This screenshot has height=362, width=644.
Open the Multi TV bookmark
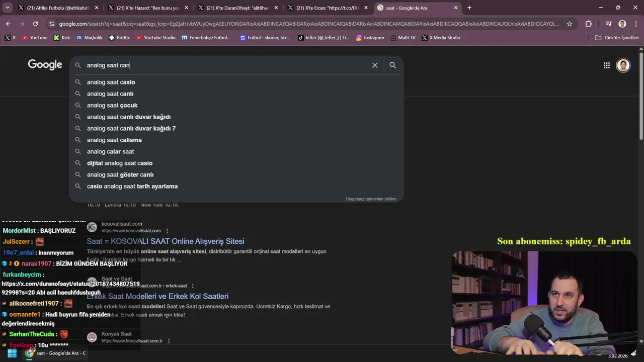point(403,38)
